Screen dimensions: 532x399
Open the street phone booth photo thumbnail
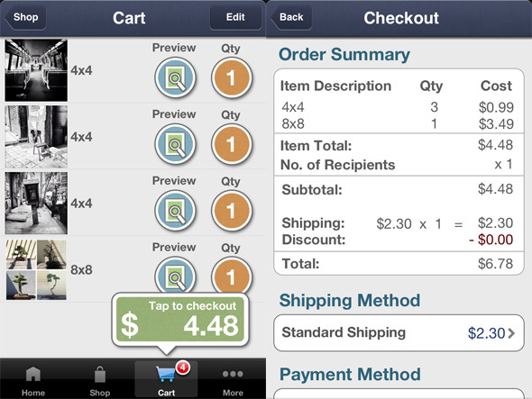(36, 203)
